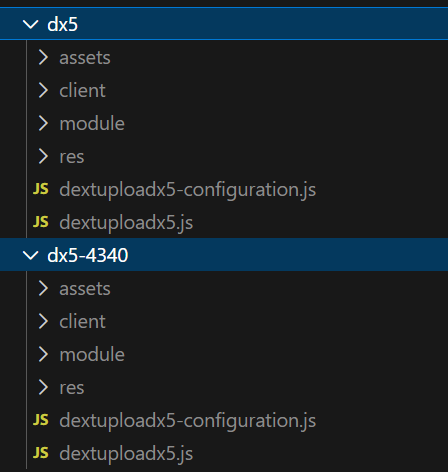Image resolution: width=448 pixels, height=472 pixels.
Task: Open dextuploadx5.js file name in dx5-4340
Action: click(126, 454)
